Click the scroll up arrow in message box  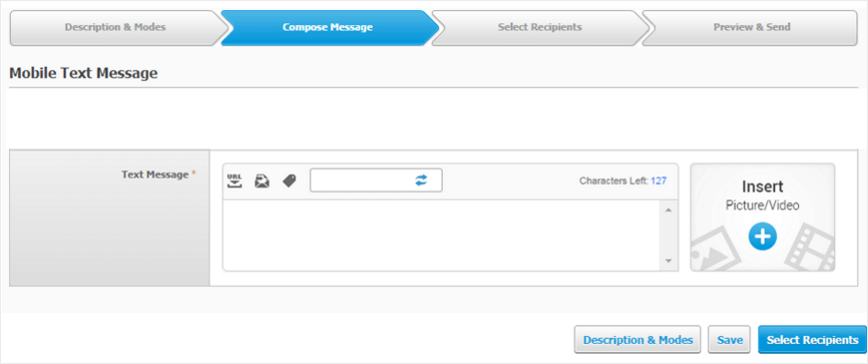668,209
